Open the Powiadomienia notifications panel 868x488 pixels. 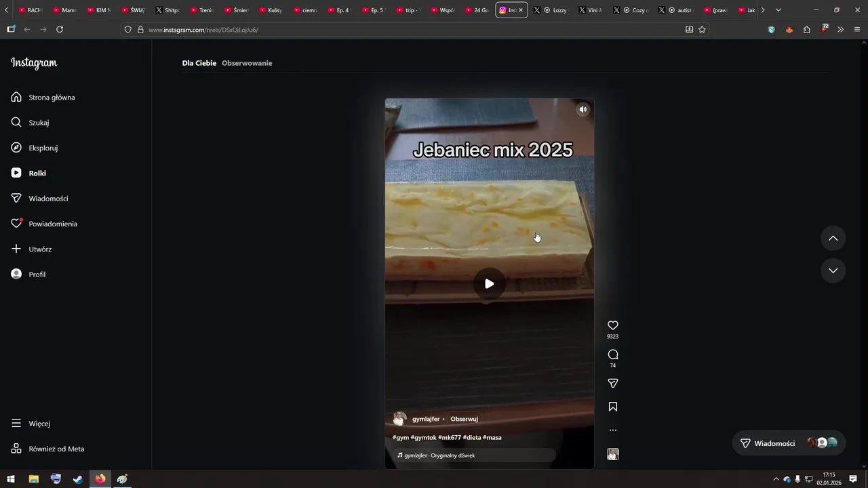pos(44,224)
